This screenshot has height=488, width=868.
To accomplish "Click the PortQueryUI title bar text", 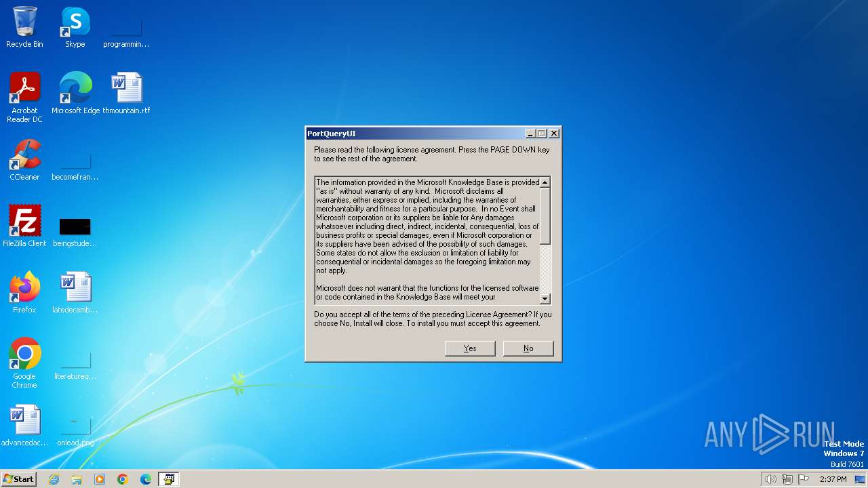I will [x=332, y=134].
